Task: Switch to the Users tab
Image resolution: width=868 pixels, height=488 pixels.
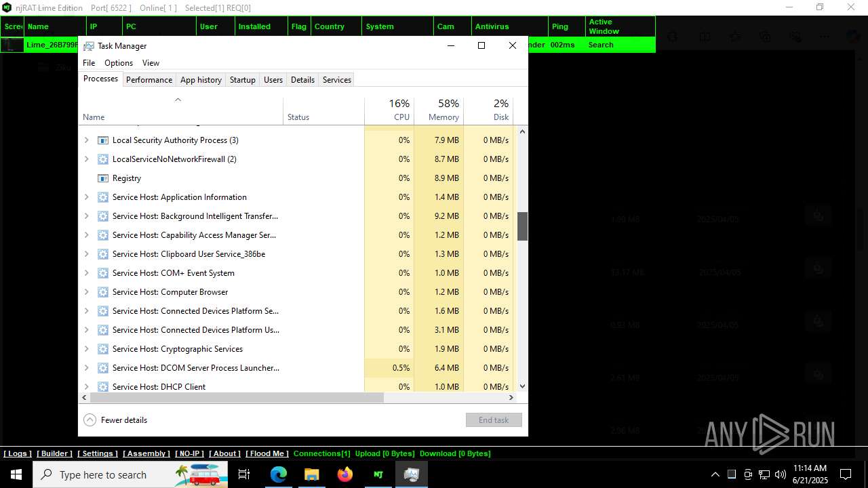Action: coord(273,80)
